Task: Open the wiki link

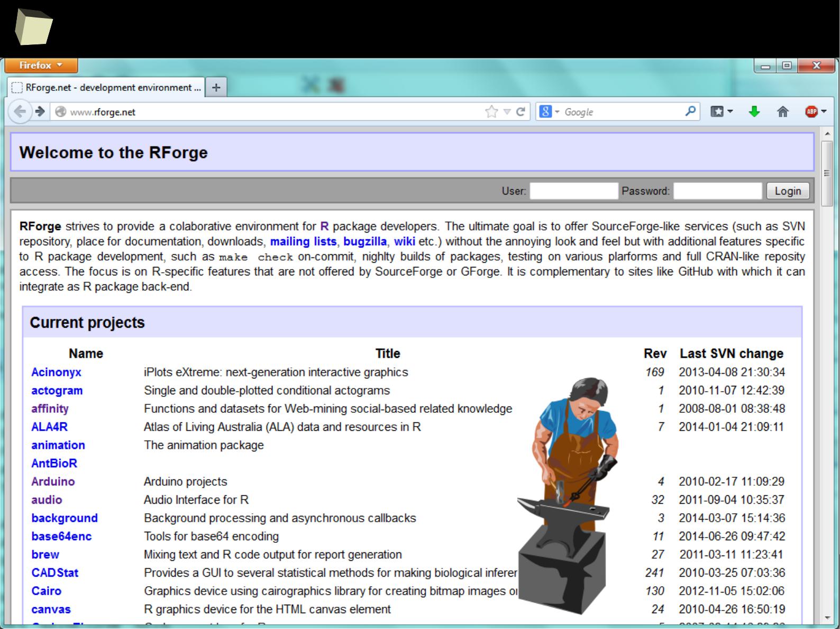Action: pos(405,242)
